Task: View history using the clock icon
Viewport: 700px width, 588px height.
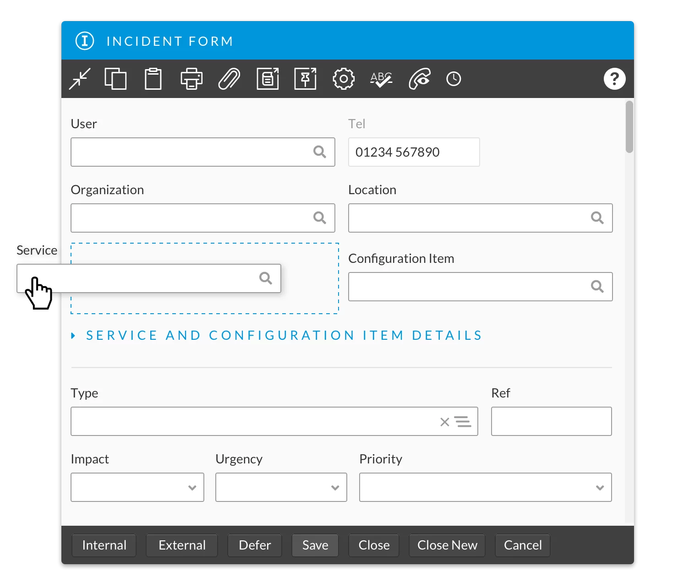Action: click(x=453, y=79)
